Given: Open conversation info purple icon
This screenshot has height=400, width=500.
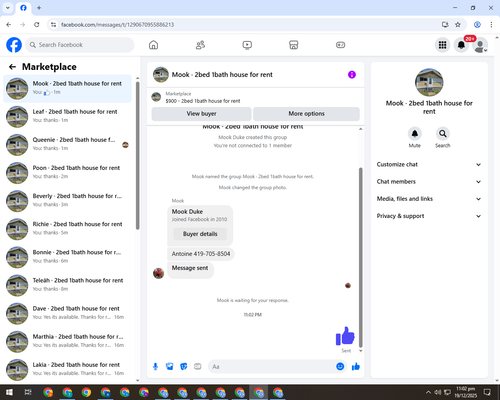Looking at the screenshot, I should [352, 75].
